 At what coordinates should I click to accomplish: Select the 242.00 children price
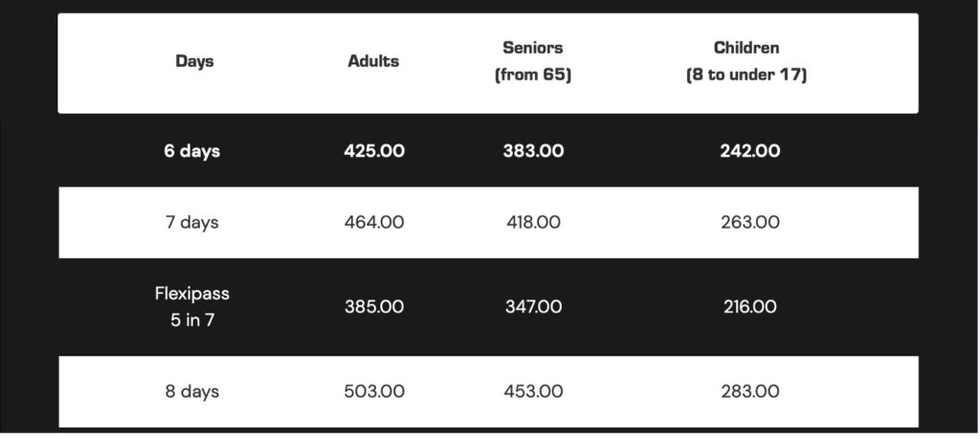point(749,151)
